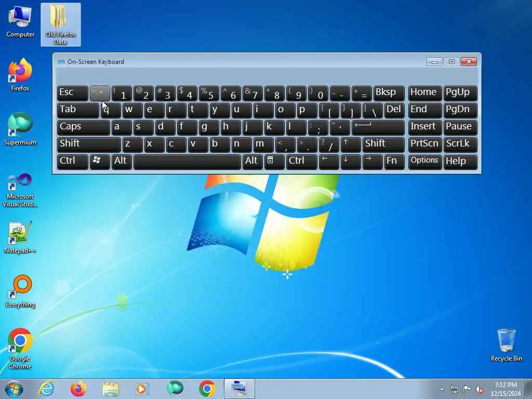Toggle the left Shift key
This screenshot has height=399, width=532.
point(89,144)
